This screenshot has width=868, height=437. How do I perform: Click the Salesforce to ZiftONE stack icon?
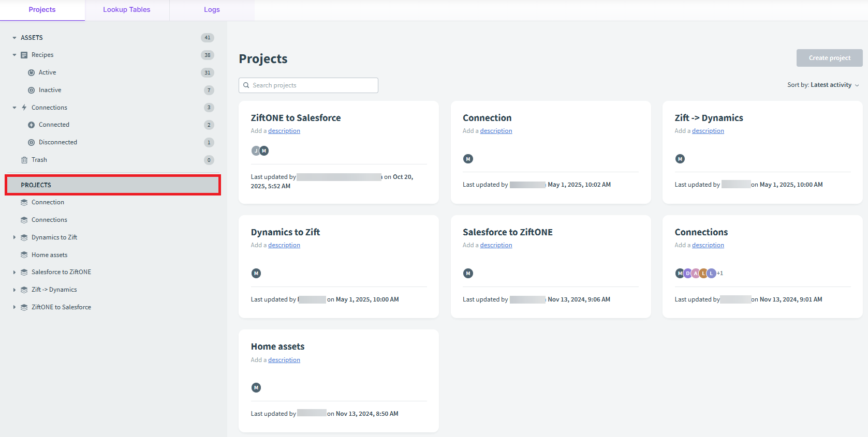tap(24, 272)
